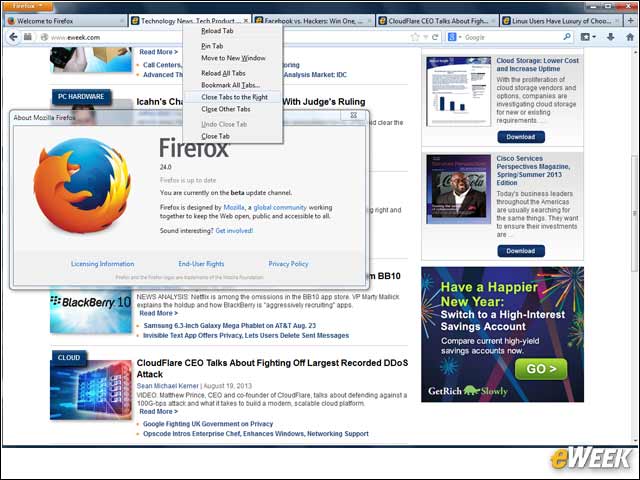Click the scrollbar up arrow

point(635,51)
